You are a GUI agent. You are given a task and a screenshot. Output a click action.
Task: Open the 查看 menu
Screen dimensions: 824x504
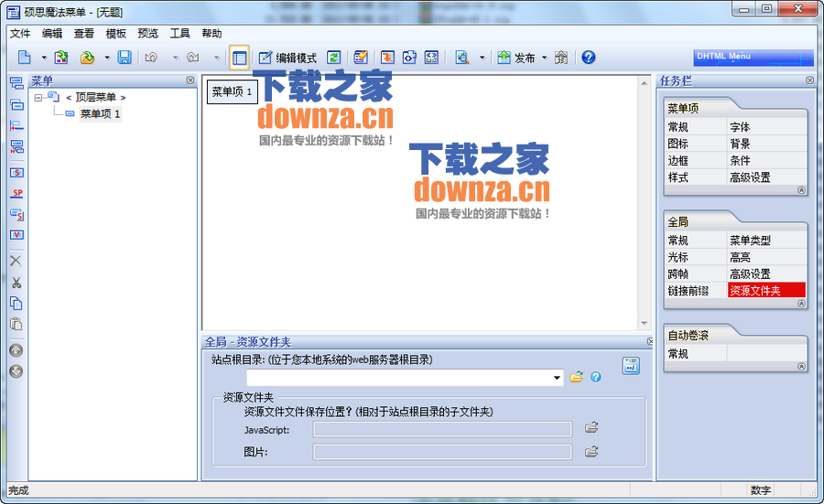[84, 34]
